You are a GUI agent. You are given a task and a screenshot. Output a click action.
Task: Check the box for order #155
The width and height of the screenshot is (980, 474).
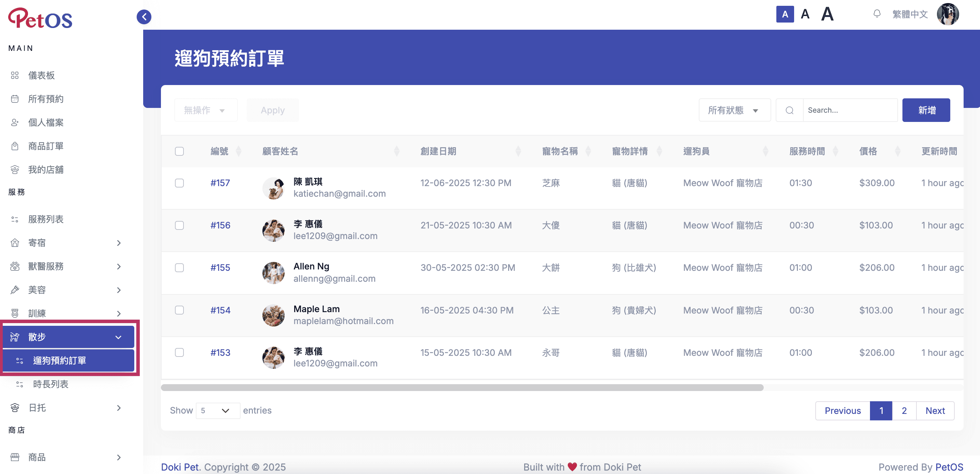tap(179, 268)
